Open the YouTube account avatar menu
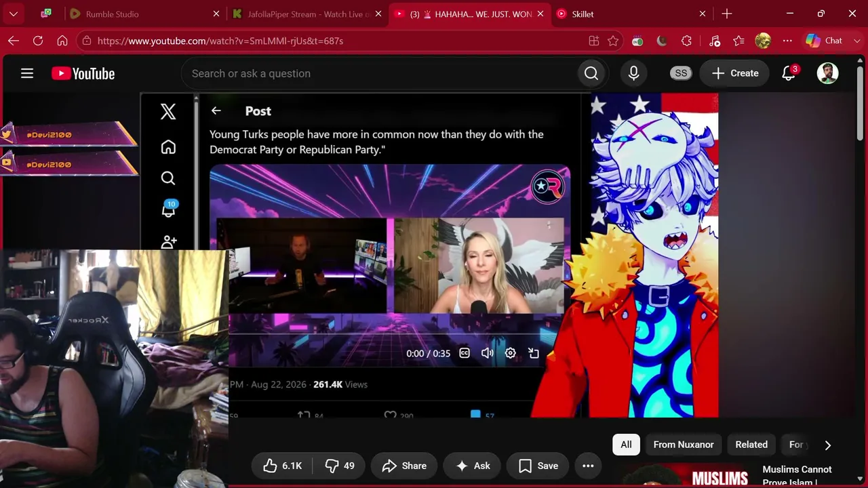 click(827, 73)
